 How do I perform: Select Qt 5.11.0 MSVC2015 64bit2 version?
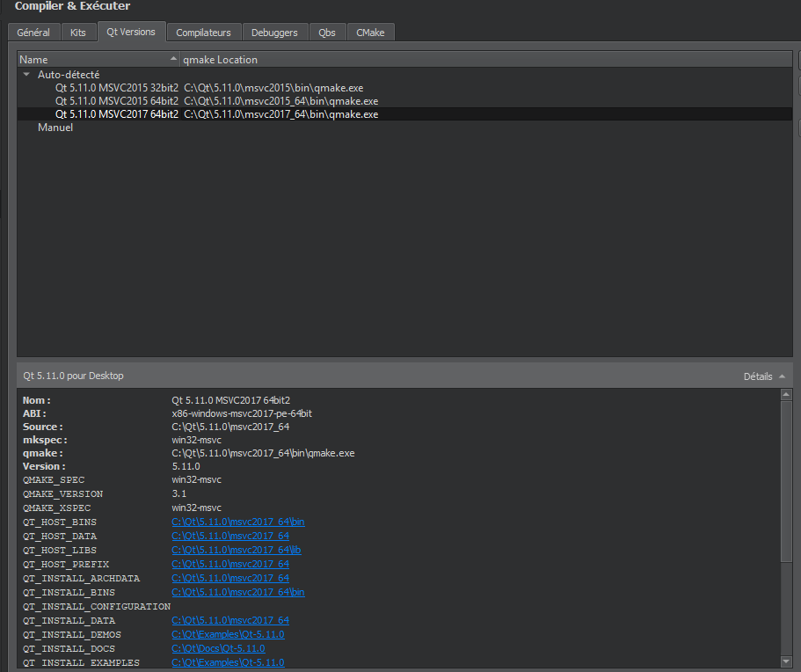[x=117, y=101]
